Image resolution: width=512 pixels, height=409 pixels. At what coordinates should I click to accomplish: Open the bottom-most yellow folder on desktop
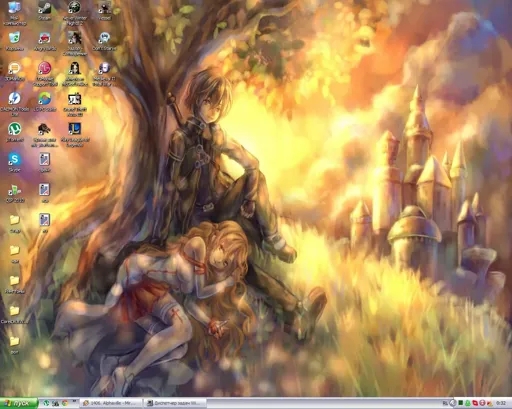point(14,344)
